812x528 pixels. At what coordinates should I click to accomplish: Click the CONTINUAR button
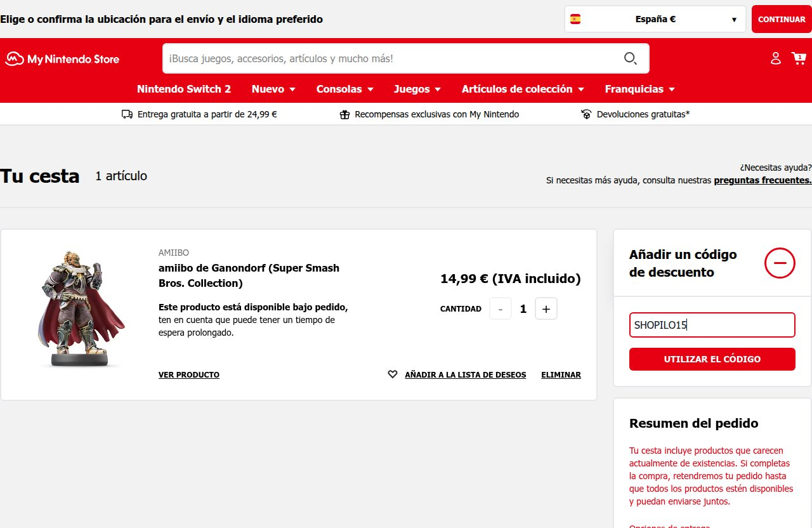click(782, 19)
